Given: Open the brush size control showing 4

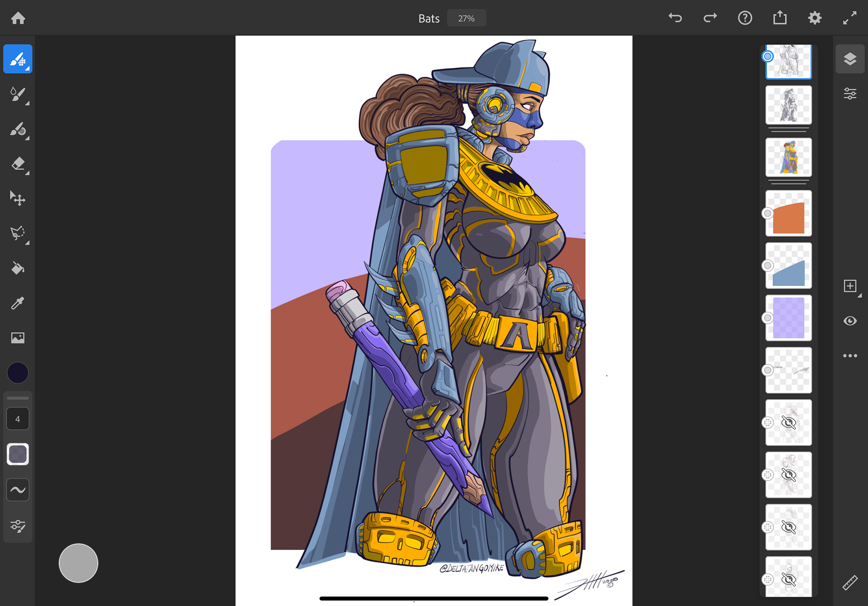Looking at the screenshot, I should pyautogui.click(x=18, y=419).
